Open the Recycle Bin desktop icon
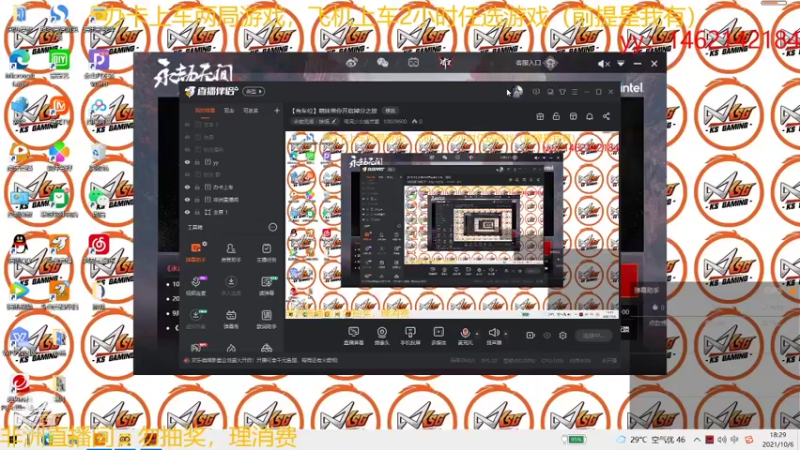The image size is (800, 450). [98, 156]
